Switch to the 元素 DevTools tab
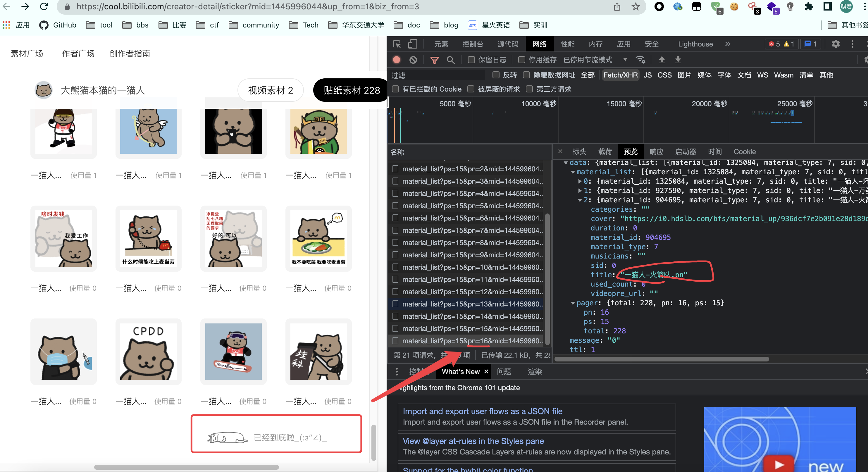The width and height of the screenshot is (868, 472). click(441, 44)
